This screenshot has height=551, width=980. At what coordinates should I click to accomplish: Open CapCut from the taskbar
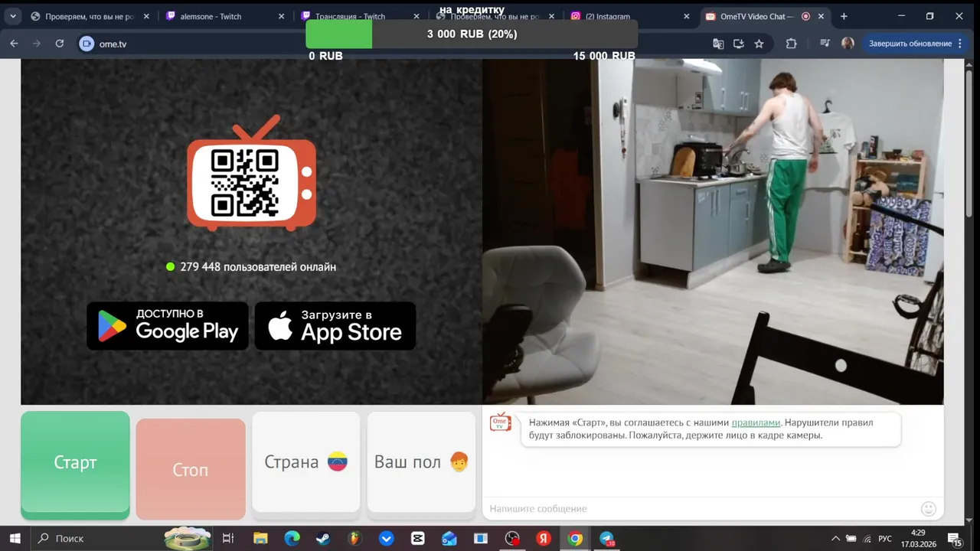pyautogui.click(x=417, y=539)
